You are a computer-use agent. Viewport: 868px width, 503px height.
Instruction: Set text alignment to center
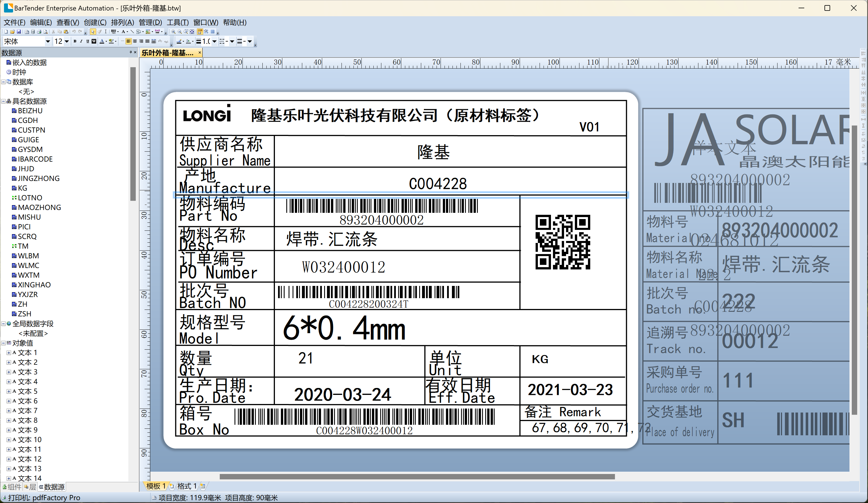pyautogui.click(x=135, y=41)
